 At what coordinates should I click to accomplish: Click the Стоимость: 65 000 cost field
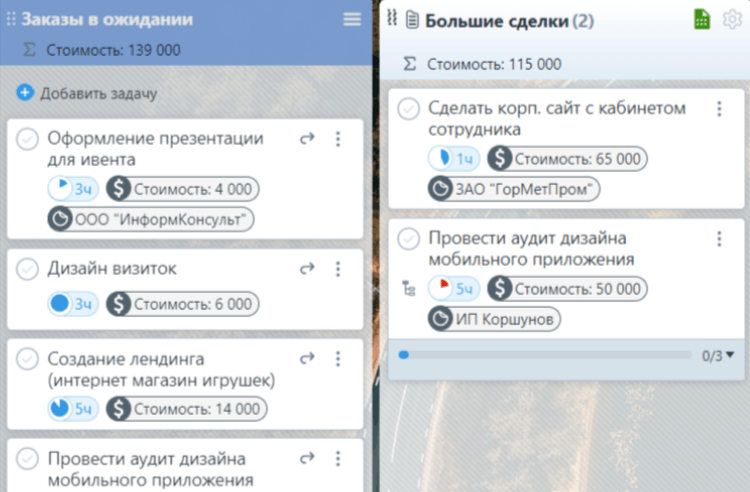click(567, 158)
